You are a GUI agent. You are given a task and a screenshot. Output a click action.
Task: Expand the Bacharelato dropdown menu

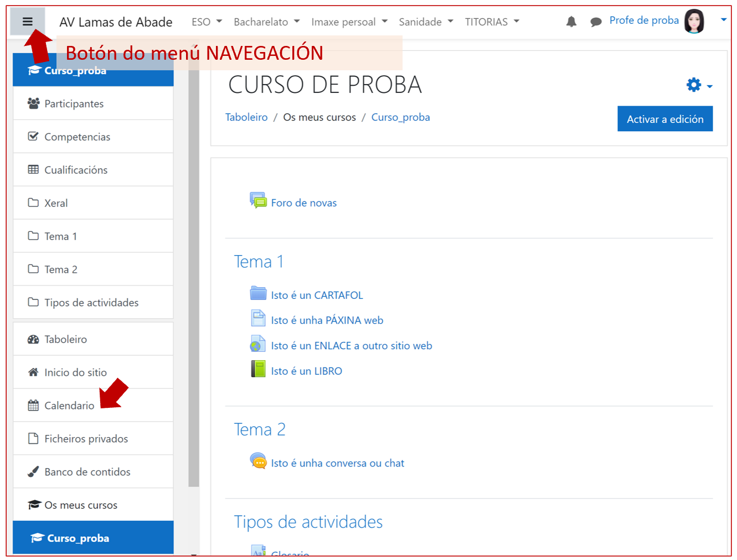point(266,22)
